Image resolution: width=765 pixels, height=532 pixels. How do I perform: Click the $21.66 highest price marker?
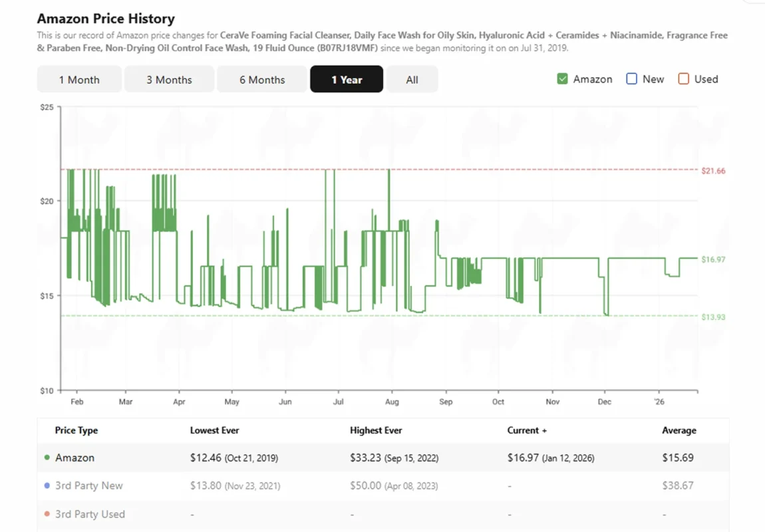pyautogui.click(x=712, y=170)
